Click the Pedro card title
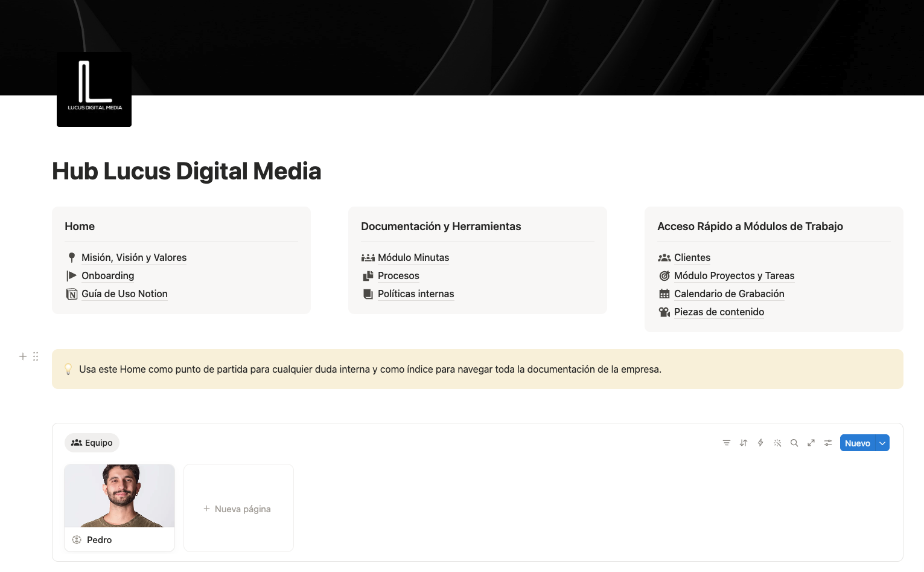This screenshot has height=572, width=924. pyautogui.click(x=99, y=540)
